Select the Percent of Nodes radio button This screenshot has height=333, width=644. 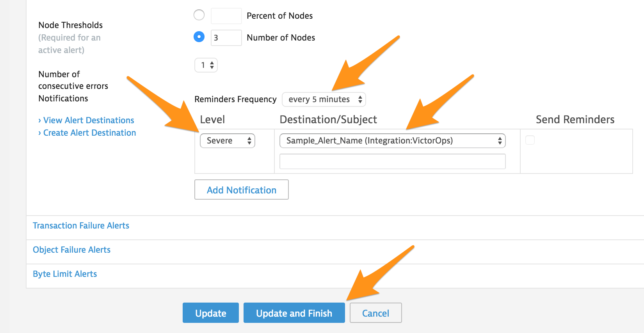(199, 15)
